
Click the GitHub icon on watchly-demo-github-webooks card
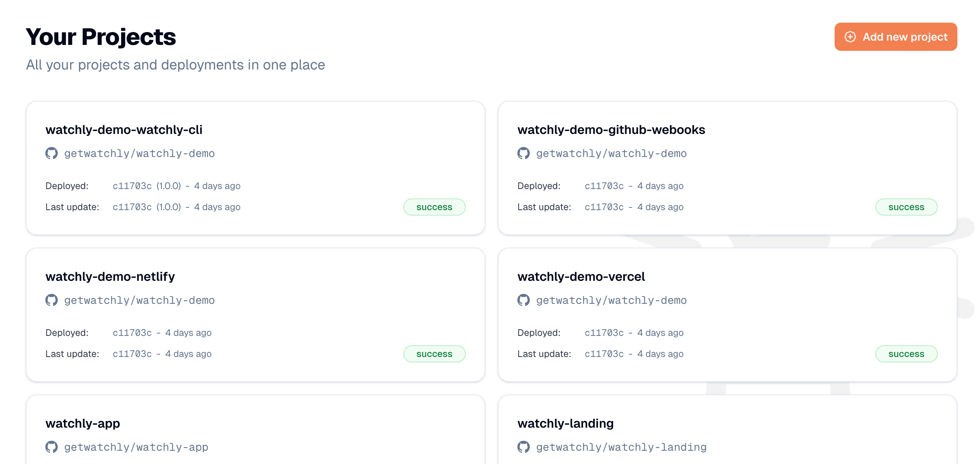tap(524, 153)
